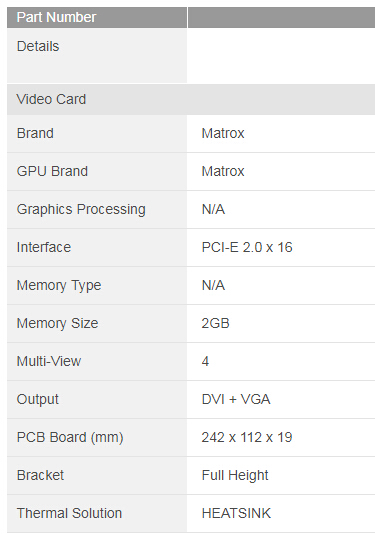Image resolution: width=375 pixels, height=540 pixels.
Task: Click the Interface label
Action: tap(44, 247)
